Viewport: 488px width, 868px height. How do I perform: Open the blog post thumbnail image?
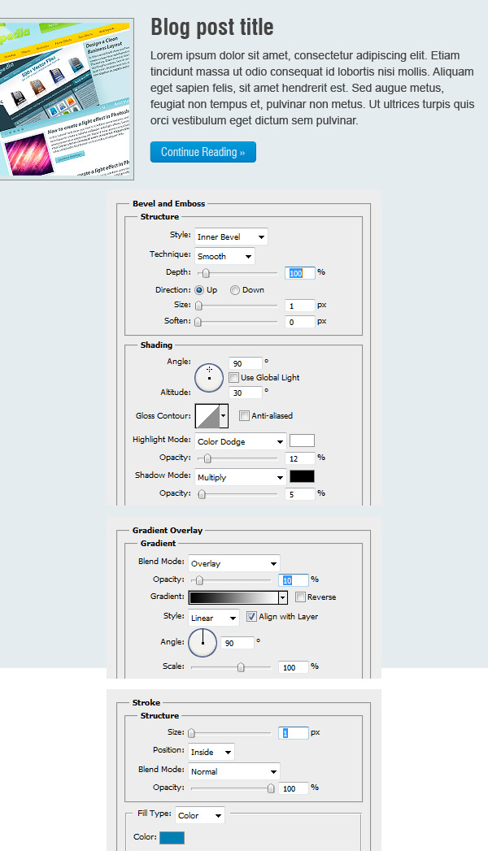coord(67,99)
